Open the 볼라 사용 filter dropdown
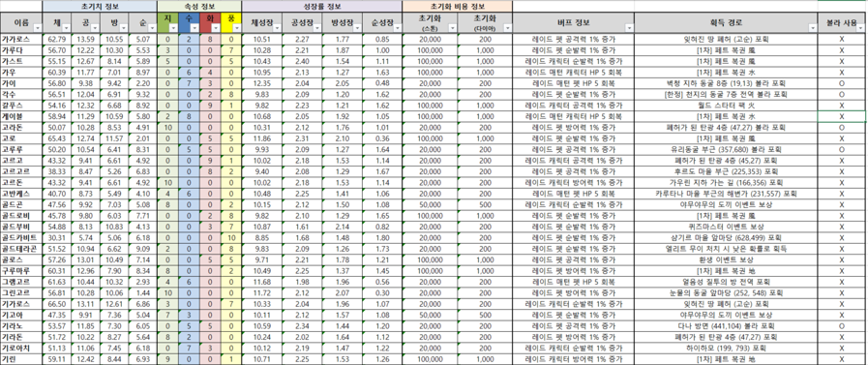 pyautogui.click(x=861, y=28)
